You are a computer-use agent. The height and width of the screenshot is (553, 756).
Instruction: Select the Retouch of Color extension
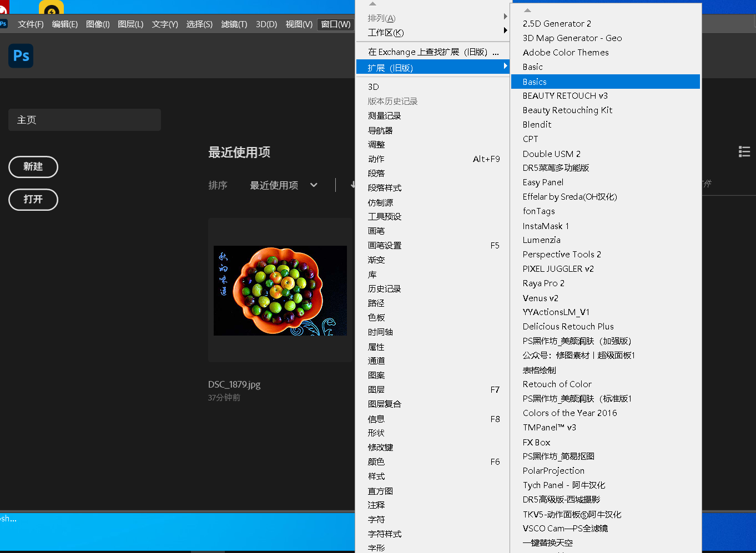557,384
